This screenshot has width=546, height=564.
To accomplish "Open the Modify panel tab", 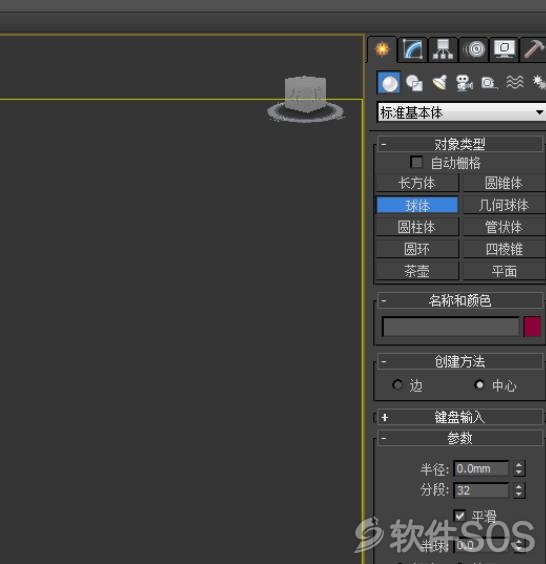I will coord(412,49).
